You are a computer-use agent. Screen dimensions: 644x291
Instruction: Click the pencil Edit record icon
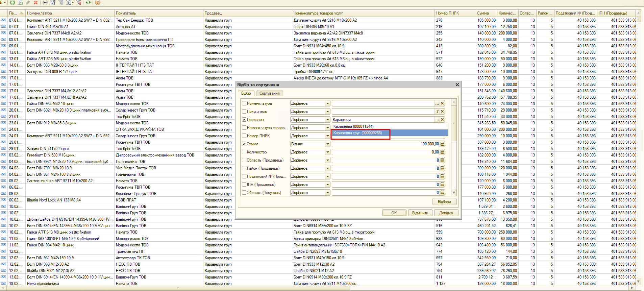[x=28, y=3]
